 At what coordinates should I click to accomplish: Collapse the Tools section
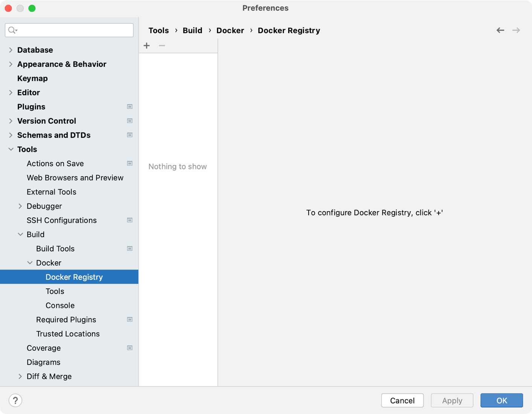pyautogui.click(x=11, y=149)
